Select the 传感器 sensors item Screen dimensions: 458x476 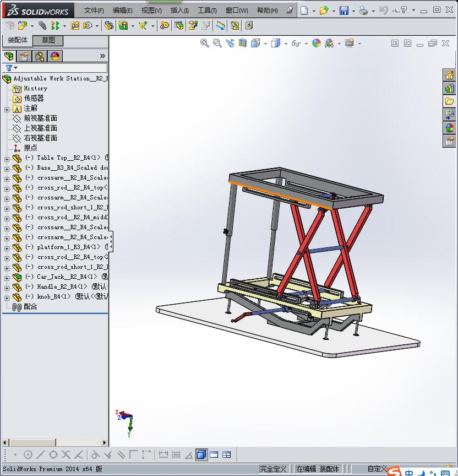(x=34, y=98)
